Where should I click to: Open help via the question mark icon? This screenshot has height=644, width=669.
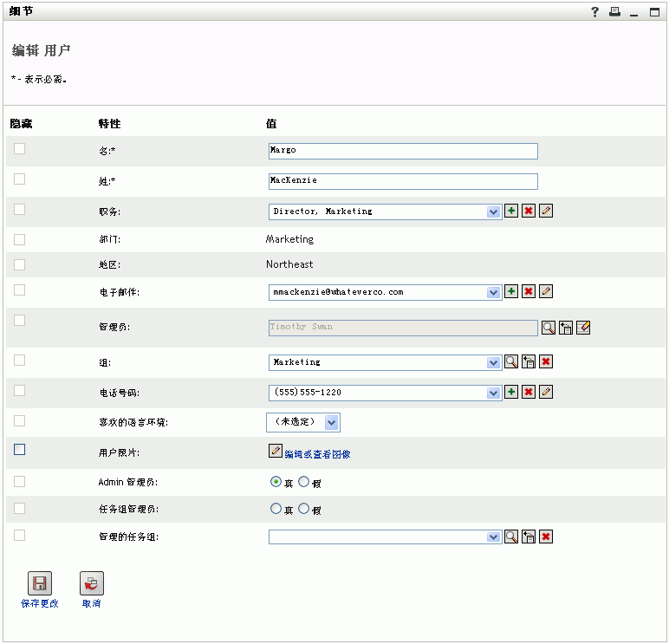click(x=594, y=12)
